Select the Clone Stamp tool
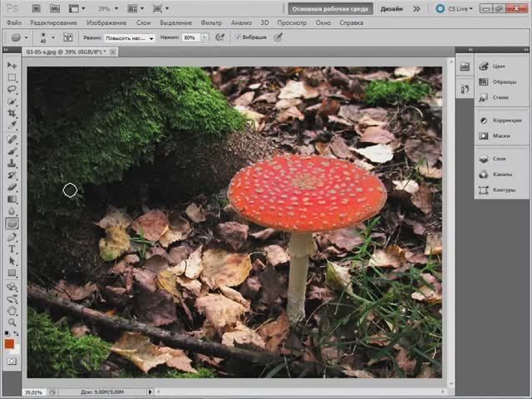Screen dimensions: 532x399 (x=12, y=163)
